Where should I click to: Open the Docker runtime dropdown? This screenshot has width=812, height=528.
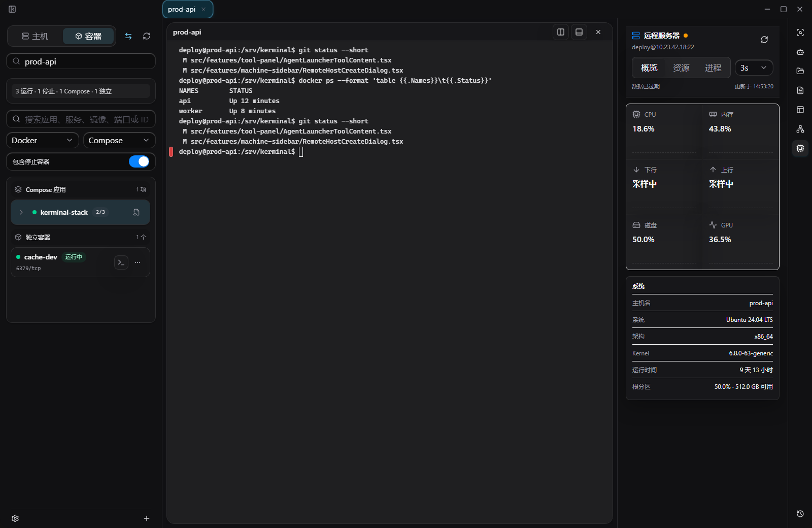(x=43, y=140)
